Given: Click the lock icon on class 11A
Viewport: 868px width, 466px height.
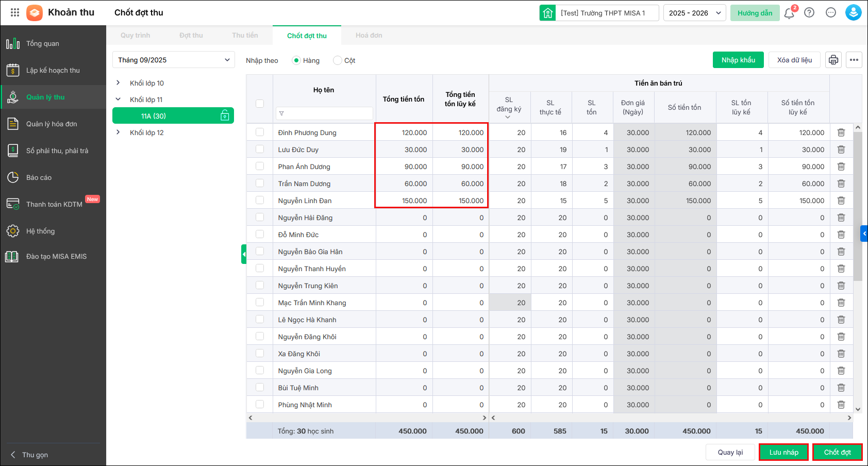Looking at the screenshot, I should (225, 115).
